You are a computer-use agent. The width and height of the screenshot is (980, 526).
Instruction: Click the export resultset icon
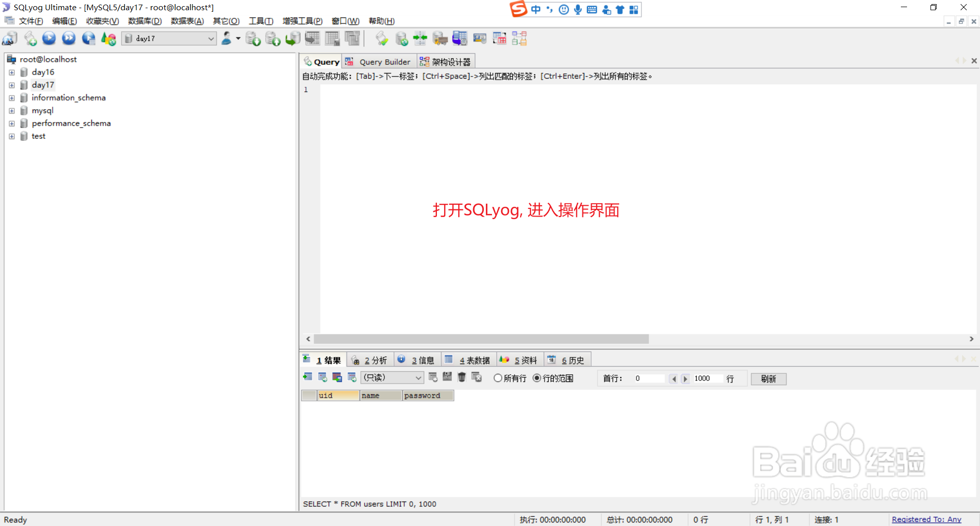(307, 377)
